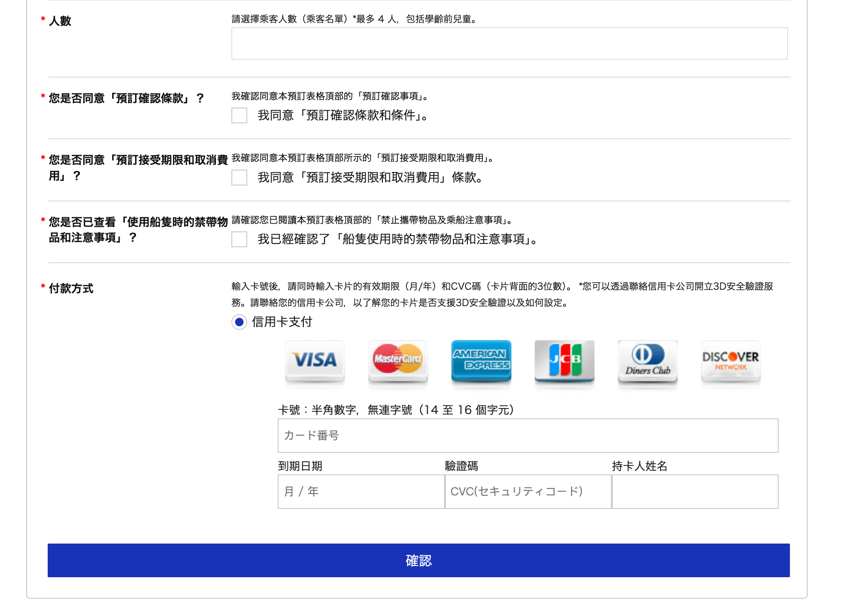Click the カード番号 card number field
Image resolution: width=846 pixels, height=616 pixels.
[x=527, y=435]
